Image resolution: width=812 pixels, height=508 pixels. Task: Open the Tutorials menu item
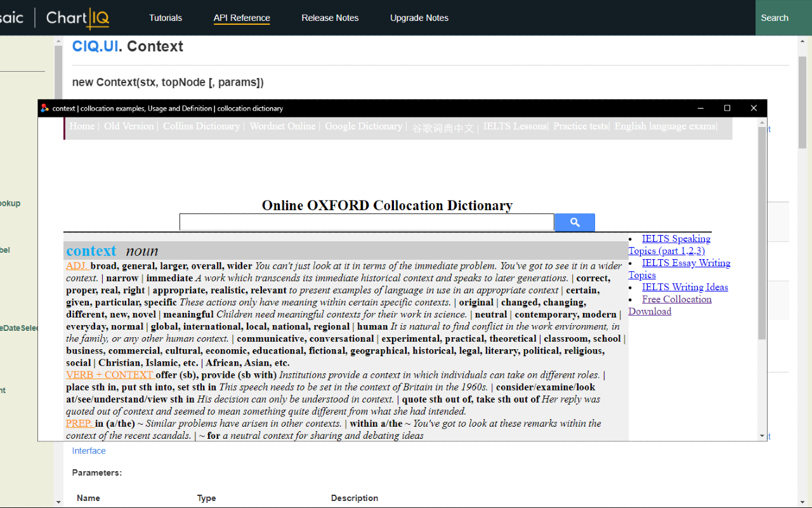coord(166,18)
